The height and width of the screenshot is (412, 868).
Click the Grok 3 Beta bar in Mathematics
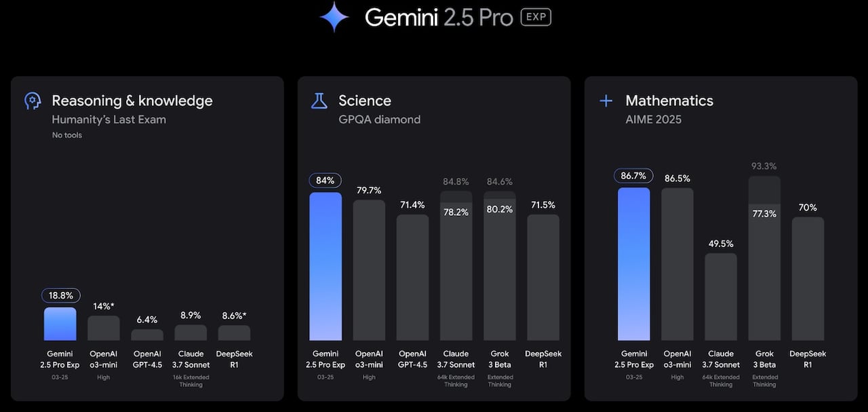pyautogui.click(x=764, y=271)
